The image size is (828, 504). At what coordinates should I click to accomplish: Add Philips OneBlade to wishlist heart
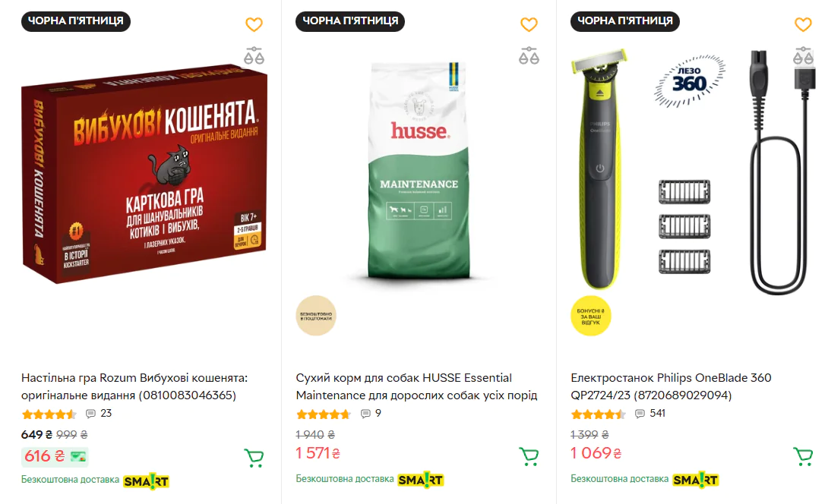tap(803, 24)
